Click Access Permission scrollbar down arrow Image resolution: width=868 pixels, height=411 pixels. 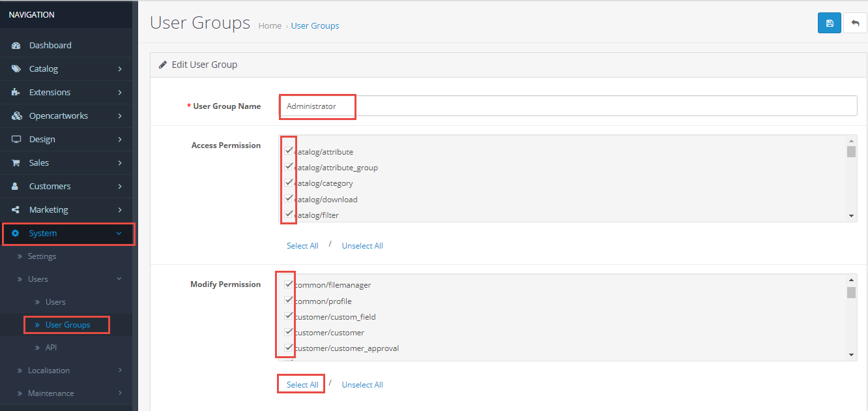coord(851,216)
